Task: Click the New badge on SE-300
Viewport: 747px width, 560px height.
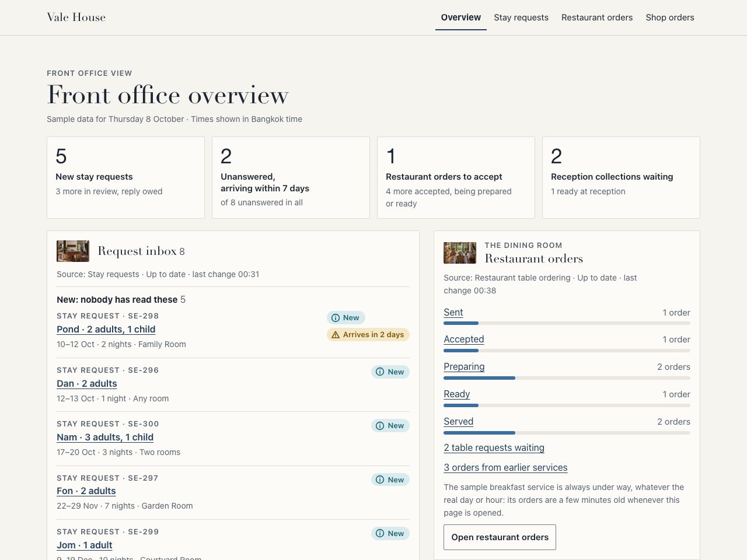Action: pyautogui.click(x=390, y=425)
